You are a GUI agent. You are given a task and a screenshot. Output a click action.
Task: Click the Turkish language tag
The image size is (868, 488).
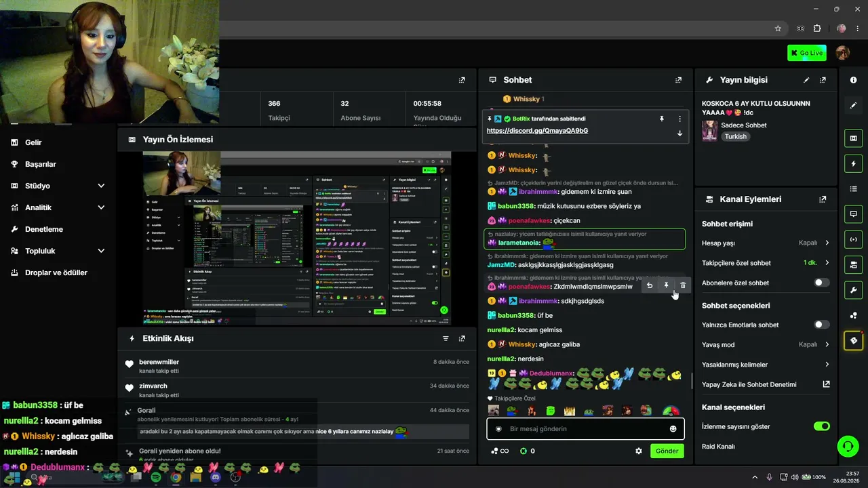click(x=735, y=136)
